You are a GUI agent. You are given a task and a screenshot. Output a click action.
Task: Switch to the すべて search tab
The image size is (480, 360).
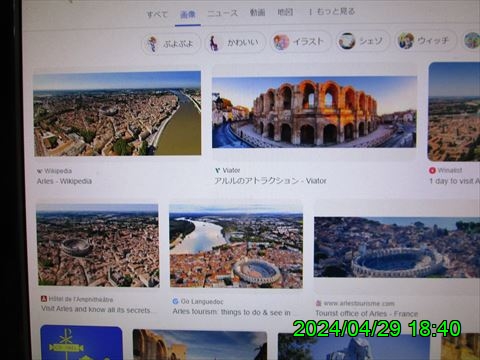coord(157,14)
